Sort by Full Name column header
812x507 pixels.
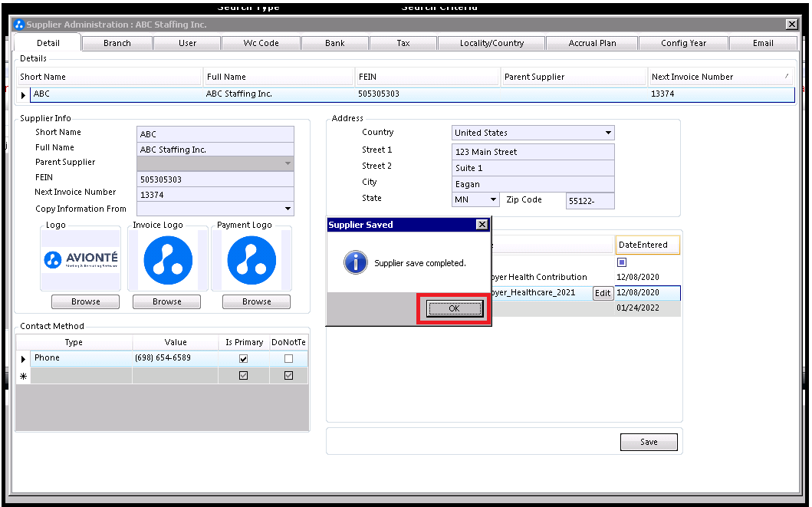(278, 77)
